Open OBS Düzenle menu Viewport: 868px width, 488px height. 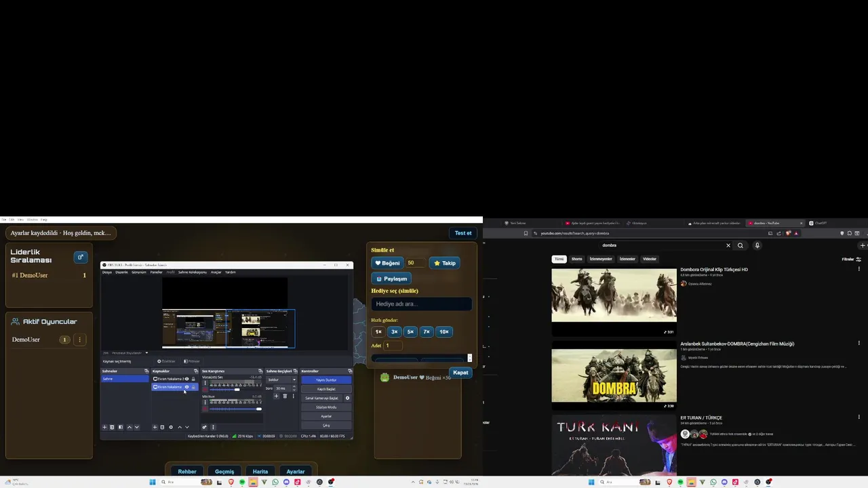[122, 272]
